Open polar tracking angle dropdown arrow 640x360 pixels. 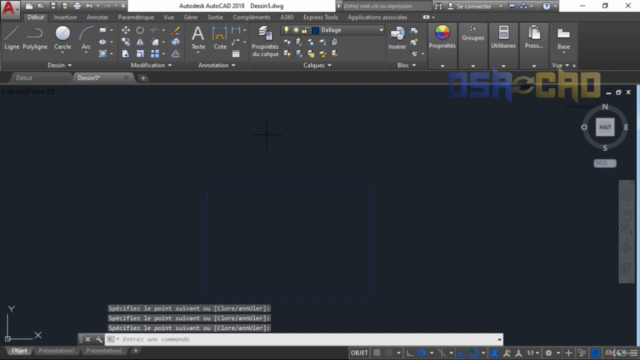pyautogui.click(x=431, y=353)
